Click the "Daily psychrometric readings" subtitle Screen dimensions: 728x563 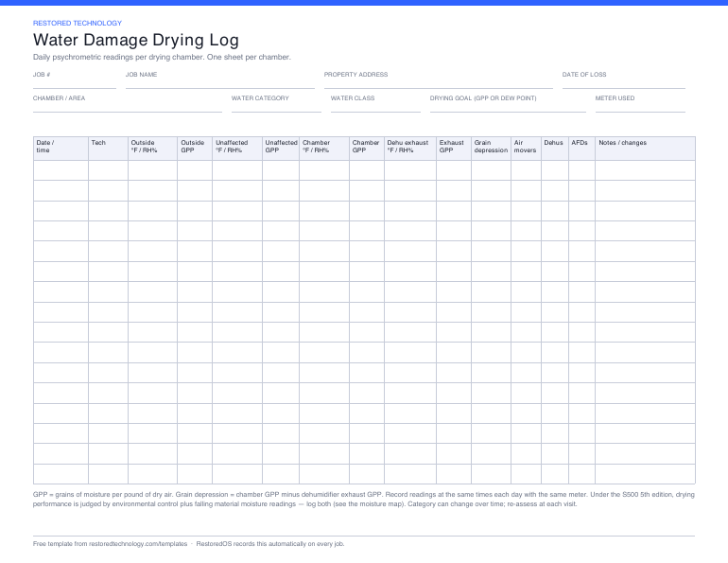coord(162,57)
